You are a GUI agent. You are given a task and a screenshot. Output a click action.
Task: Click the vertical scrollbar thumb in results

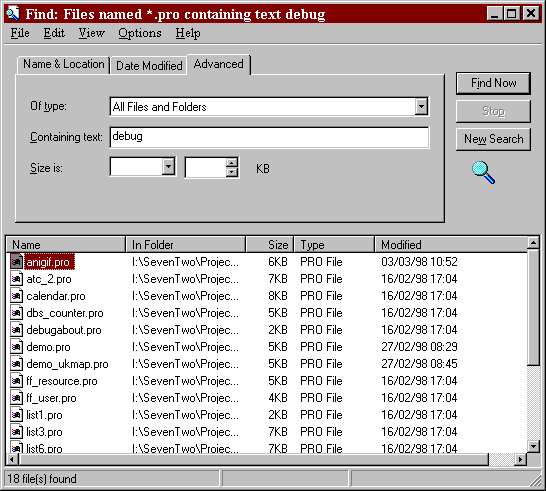pos(533,307)
